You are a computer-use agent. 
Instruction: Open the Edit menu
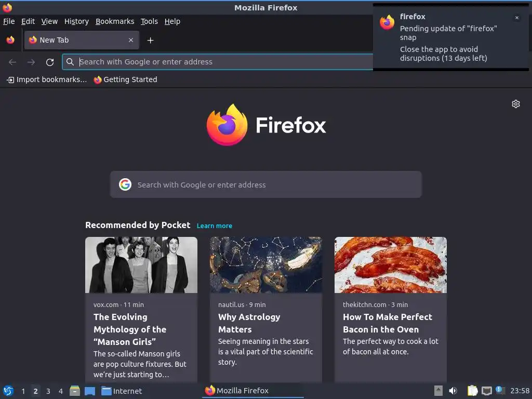(28, 21)
